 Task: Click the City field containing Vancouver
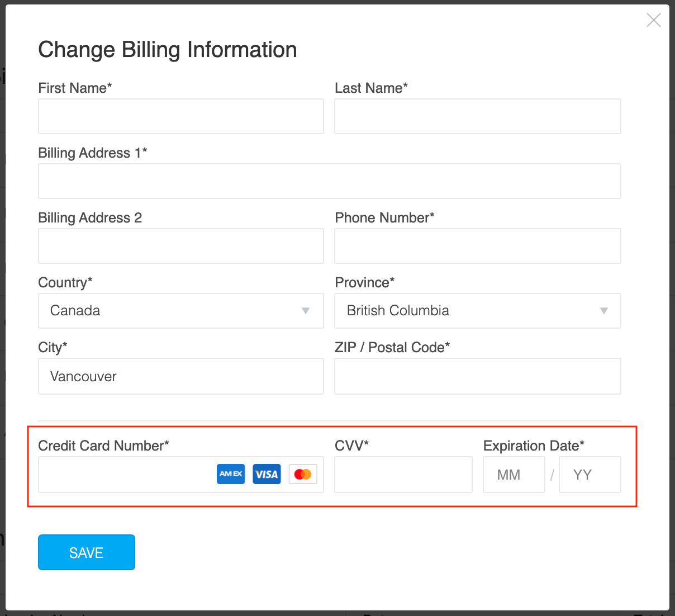point(181,376)
